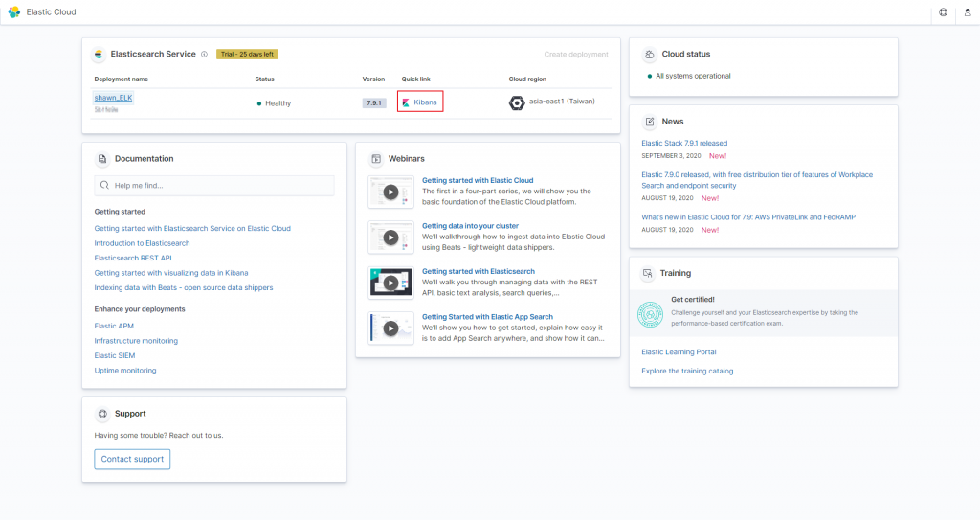Screen dimensions: 980x520
Task: Click the Kibana logo icon in quick link
Action: (406, 102)
